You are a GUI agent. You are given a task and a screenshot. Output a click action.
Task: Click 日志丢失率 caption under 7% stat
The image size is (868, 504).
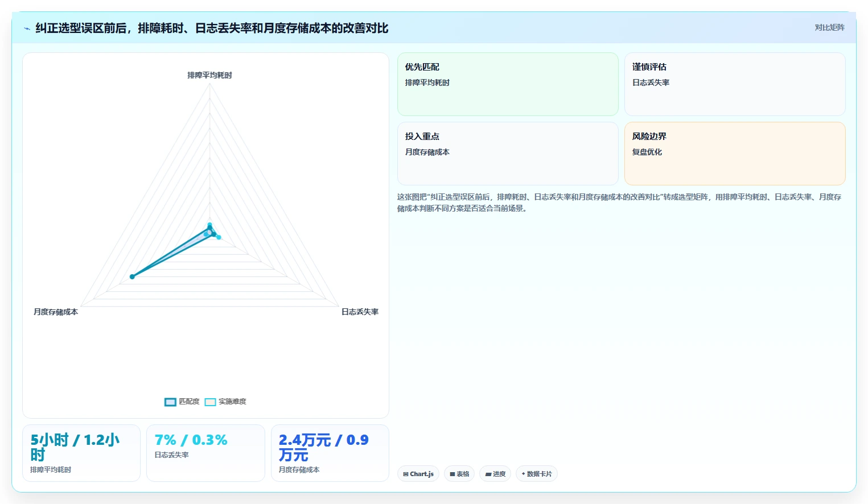tap(171, 455)
